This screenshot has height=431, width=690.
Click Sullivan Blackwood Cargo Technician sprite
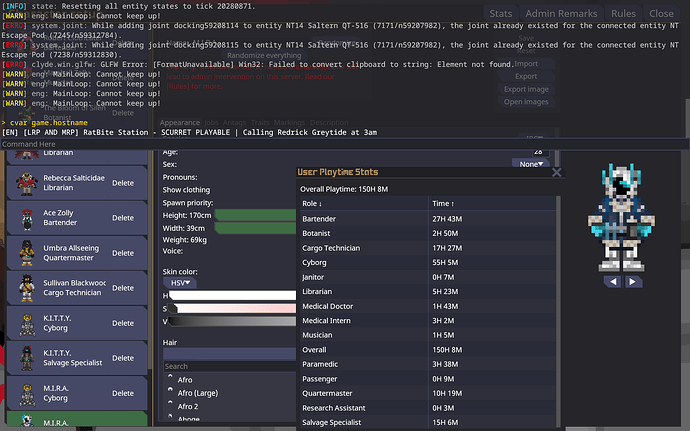click(25, 290)
